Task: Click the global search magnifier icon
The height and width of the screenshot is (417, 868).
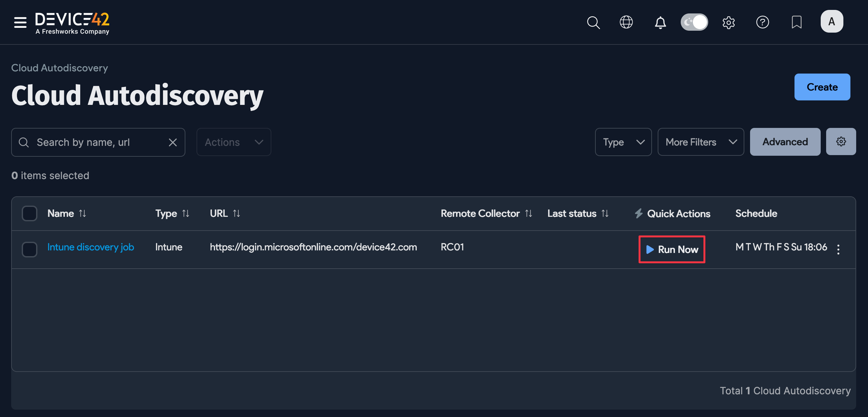Action: point(593,22)
